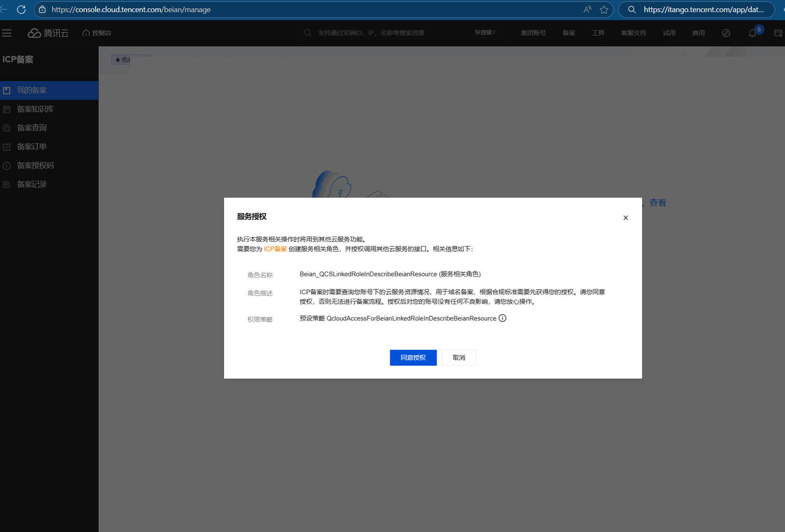Refresh the browser page
This screenshot has width=785, height=532.
point(21,10)
